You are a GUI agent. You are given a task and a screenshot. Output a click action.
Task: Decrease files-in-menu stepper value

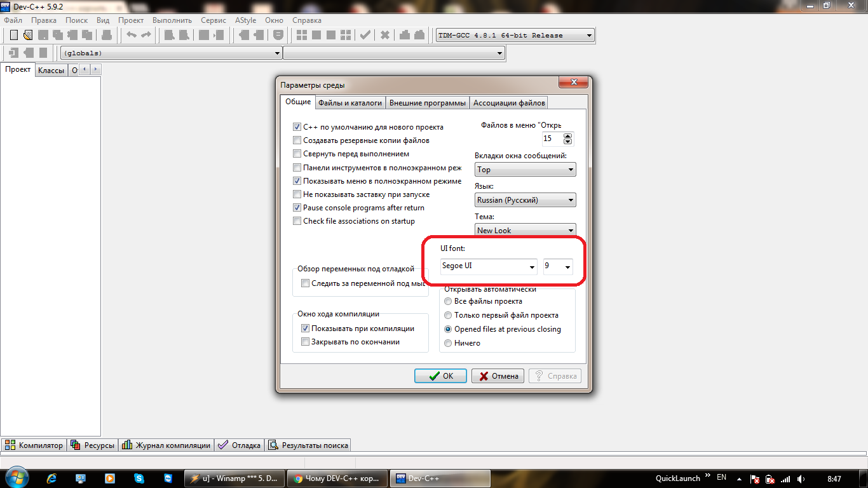(x=568, y=142)
